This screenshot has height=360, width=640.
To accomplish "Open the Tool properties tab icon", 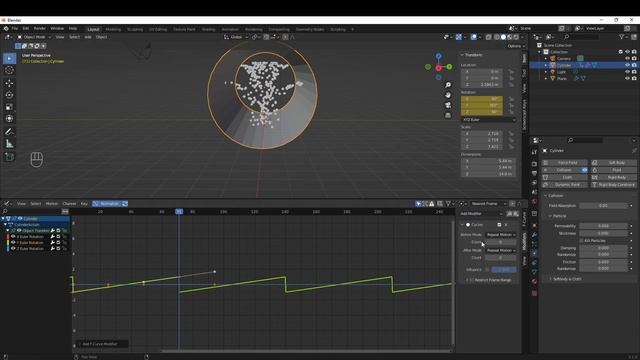I will (x=534, y=152).
